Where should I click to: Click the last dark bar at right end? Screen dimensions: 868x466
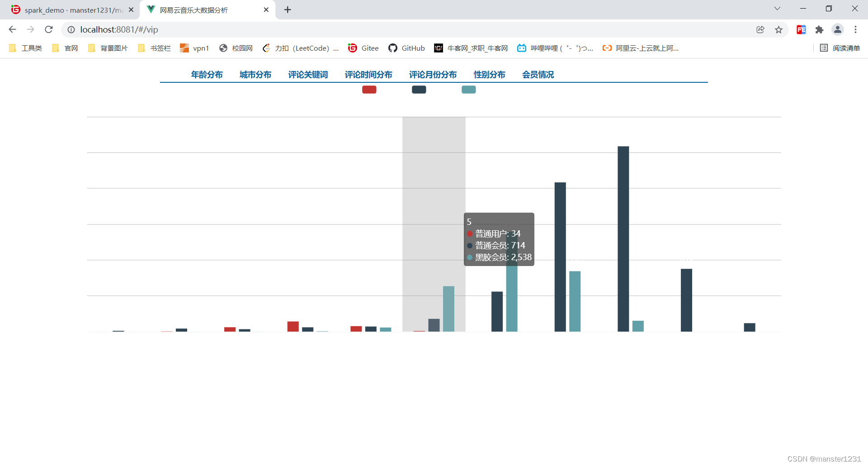tap(750, 327)
